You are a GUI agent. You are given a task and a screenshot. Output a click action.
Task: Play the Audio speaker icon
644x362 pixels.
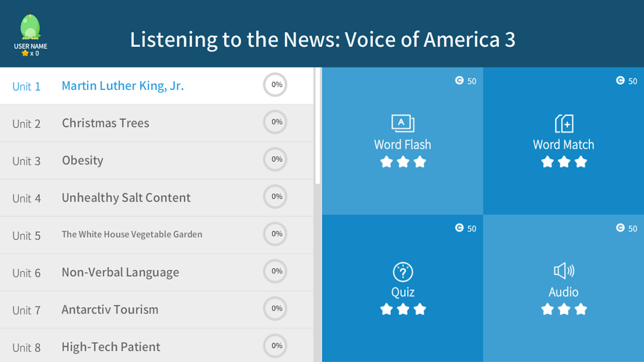564,271
